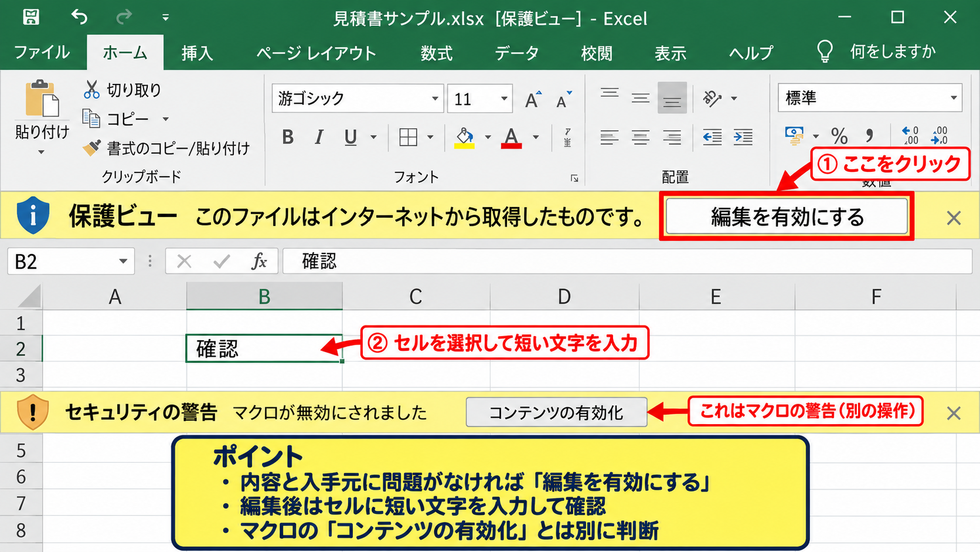Open the font size 11 dropdown
The width and height of the screenshot is (980, 552).
[503, 99]
